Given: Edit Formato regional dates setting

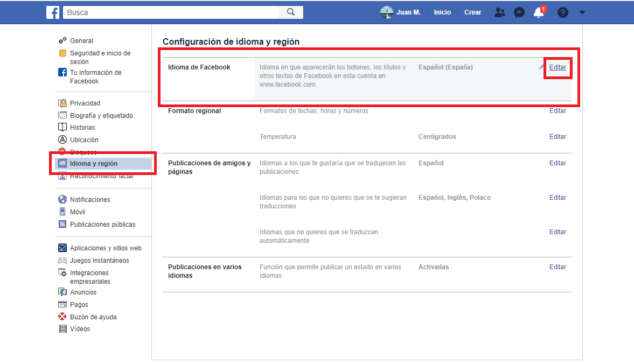Looking at the screenshot, I should [558, 111].
